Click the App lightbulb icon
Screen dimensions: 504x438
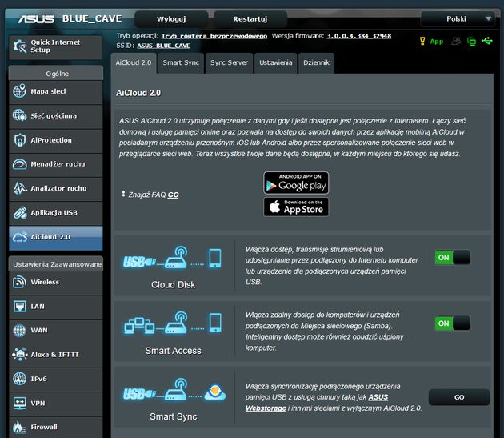[x=422, y=41]
